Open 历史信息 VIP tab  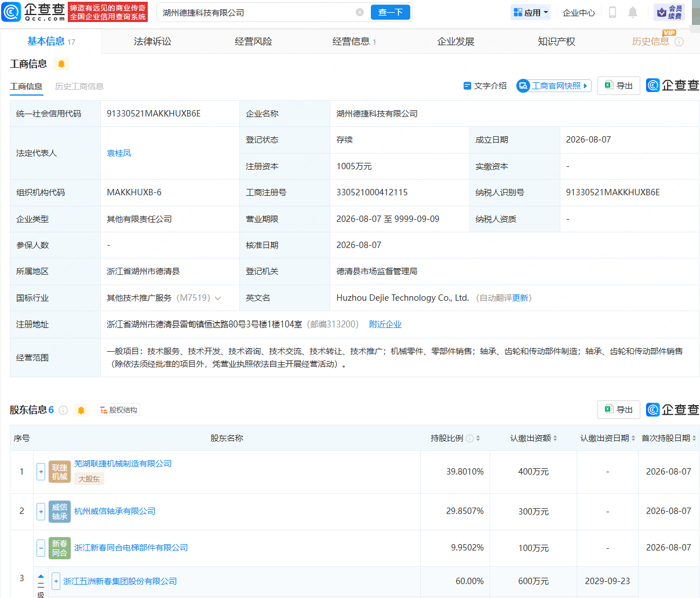tap(650, 41)
